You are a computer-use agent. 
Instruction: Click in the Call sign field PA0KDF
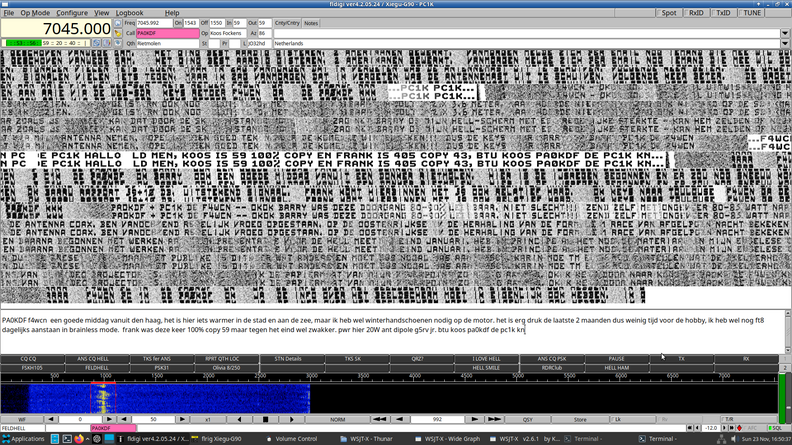167,33
